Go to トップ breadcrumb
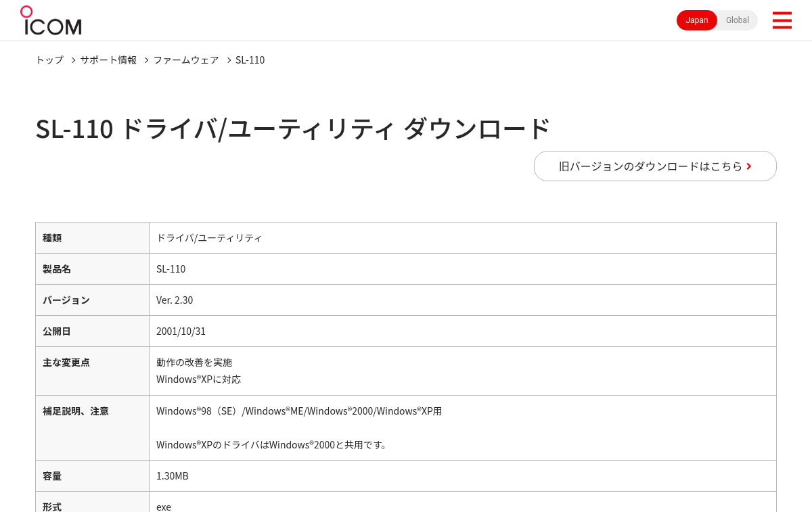Screen dimensions: 812x512 pyautogui.click(x=49, y=60)
